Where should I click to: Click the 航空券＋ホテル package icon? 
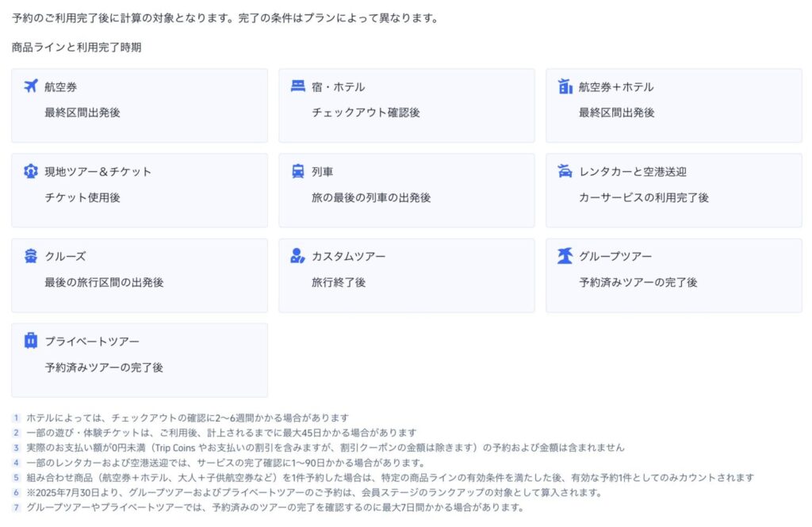point(565,86)
